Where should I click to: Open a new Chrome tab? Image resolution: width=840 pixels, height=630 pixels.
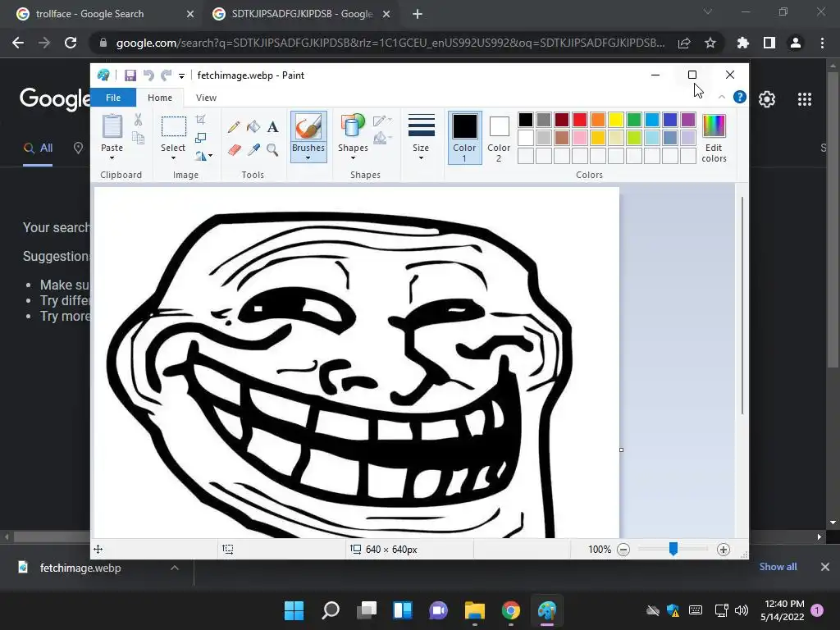click(x=418, y=15)
